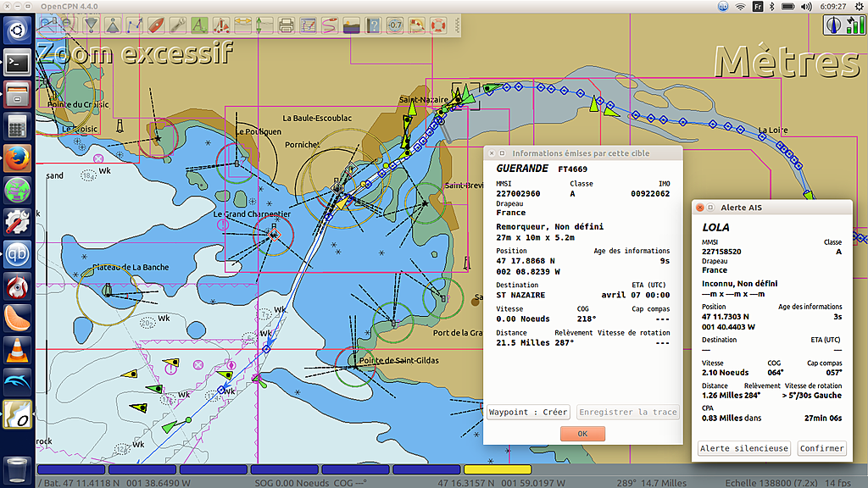Open qBittorrent from the dock
The width and height of the screenshot is (868, 488).
(17, 254)
